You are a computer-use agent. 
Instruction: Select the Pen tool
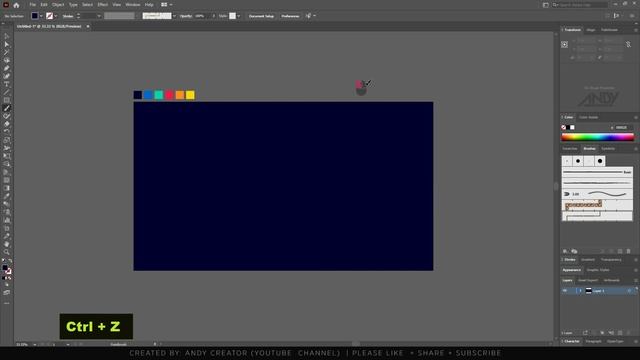click(x=7, y=68)
